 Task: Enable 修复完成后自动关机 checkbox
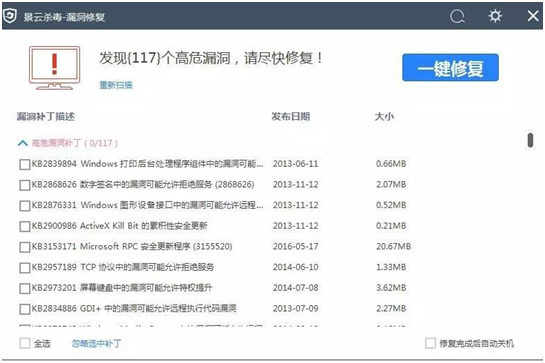coord(430,343)
